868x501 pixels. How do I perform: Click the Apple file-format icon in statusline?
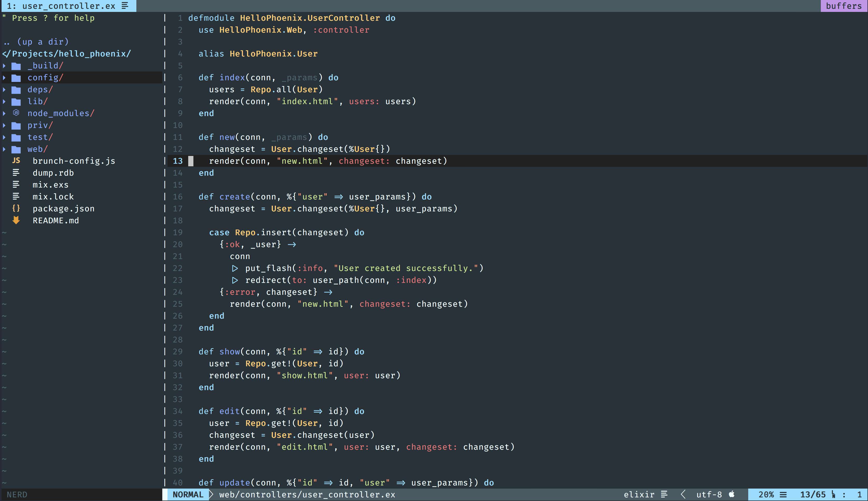pyautogui.click(x=732, y=495)
